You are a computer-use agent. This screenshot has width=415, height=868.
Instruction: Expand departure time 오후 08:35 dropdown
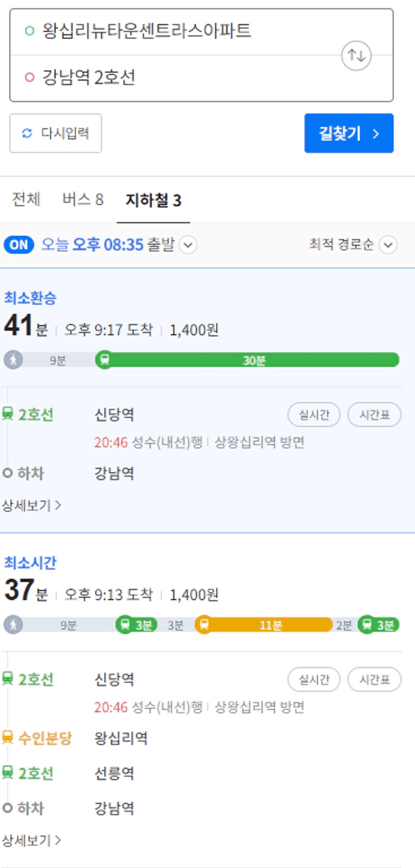click(188, 245)
